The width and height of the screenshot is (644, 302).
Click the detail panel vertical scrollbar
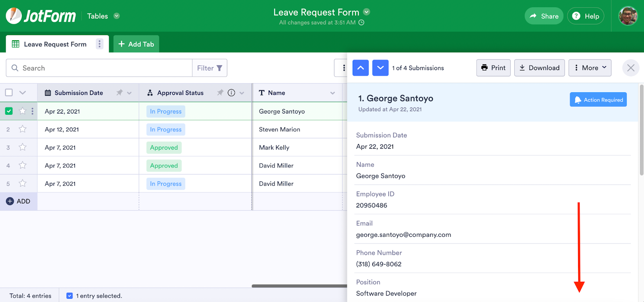tap(642, 130)
